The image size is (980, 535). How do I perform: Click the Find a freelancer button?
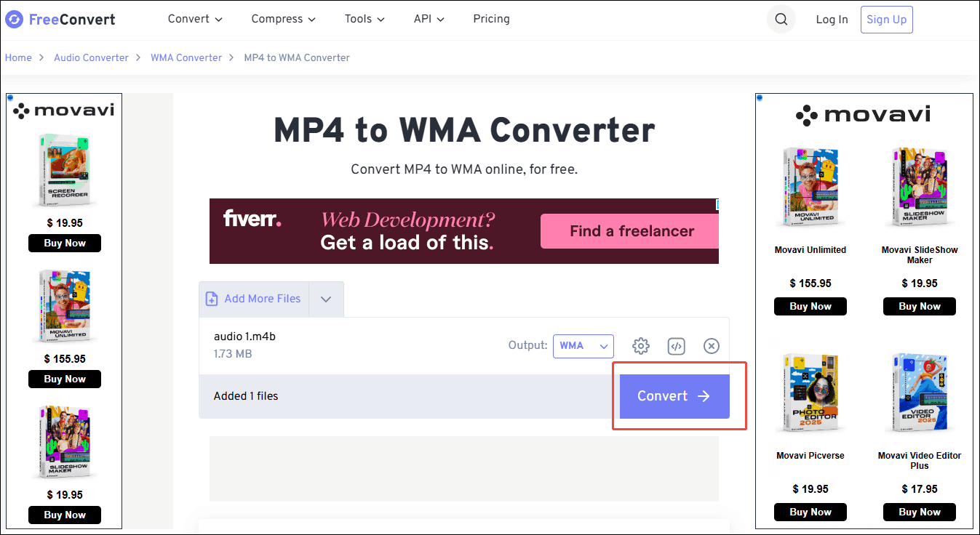pyautogui.click(x=632, y=231)
